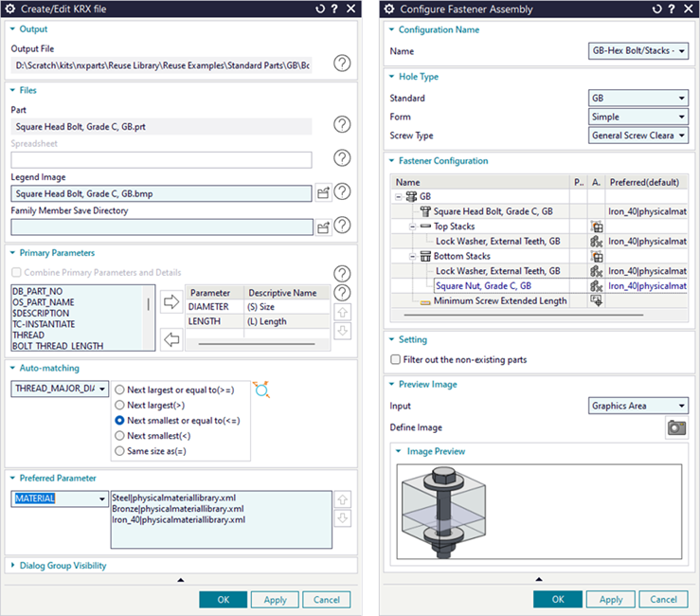Move preferred material up in list
Screen dimensions: 700x616
pos(342,499)
